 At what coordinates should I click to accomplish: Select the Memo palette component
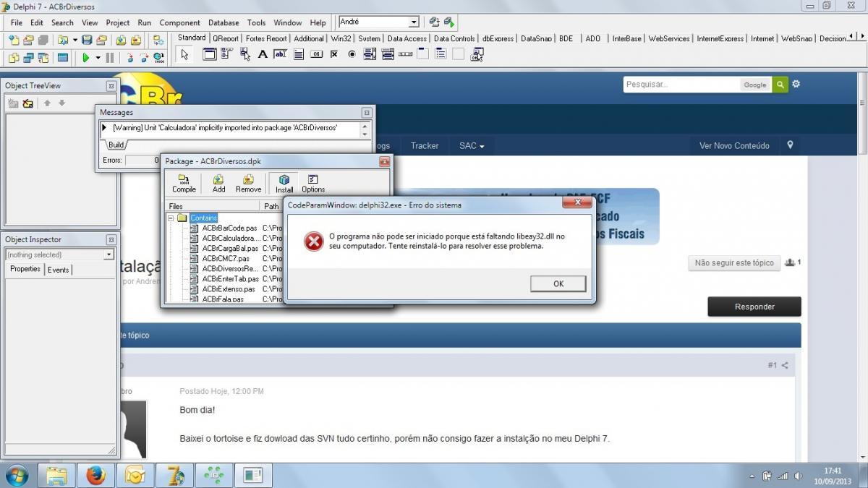tap(299, 54)
